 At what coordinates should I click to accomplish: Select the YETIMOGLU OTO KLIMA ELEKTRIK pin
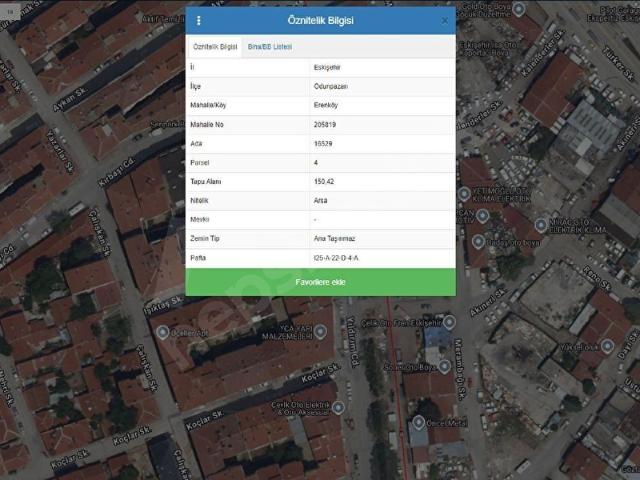(464, 194)
